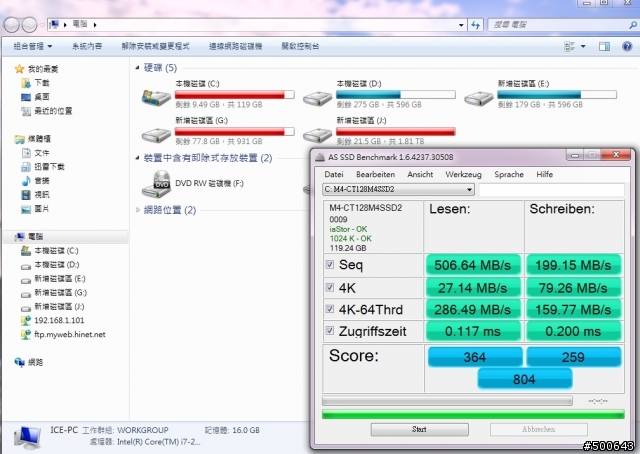Screen dimensions: 640x454
Task: Expand the Network Location (2) group
Action: pyautogui.click(x=138, y=210)
